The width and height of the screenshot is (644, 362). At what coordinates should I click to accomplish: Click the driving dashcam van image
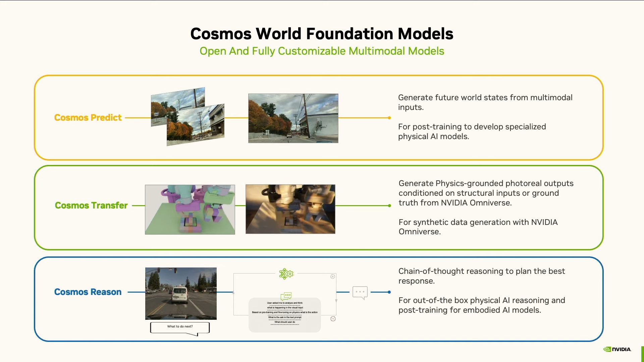tap(181, 293)
